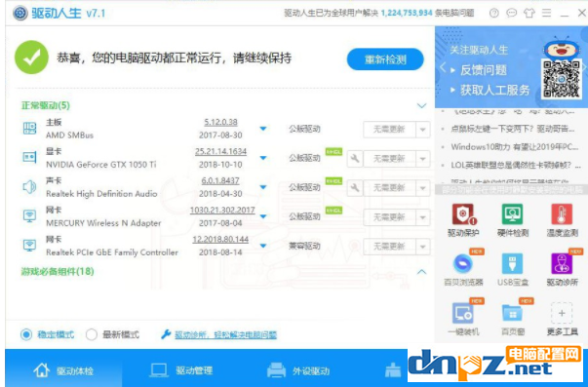
Task: Click the MERCURY Wireless adapter device icon
Action: [x=29, y=216]
